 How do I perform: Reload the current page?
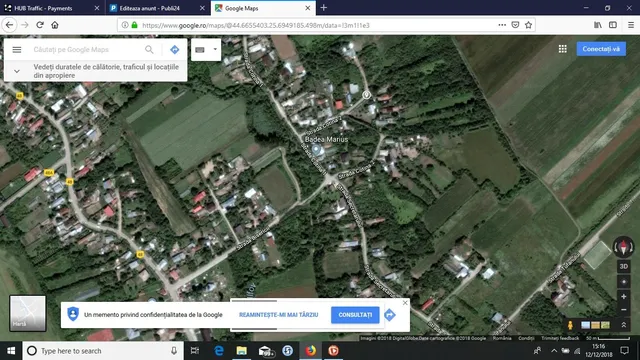40,25
